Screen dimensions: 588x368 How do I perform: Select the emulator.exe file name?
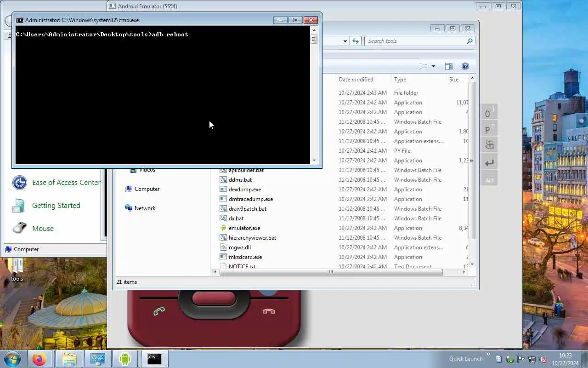click(244, 228)
